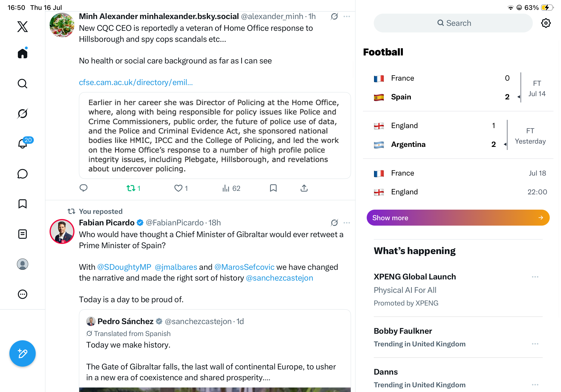Open the Lists icon in the sidebar
The height and width of the screenshot is (392, 561).
pyautogui.click(x=23, y=234)
